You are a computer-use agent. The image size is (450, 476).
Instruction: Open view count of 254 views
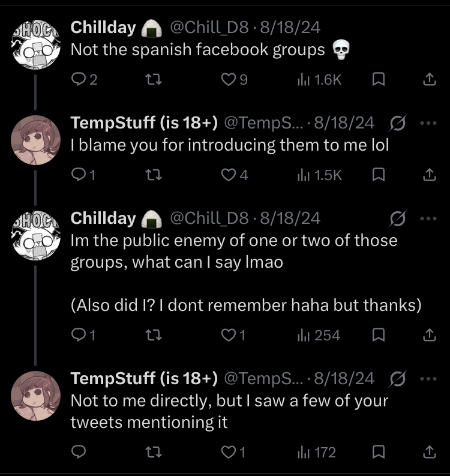tap(319, 336)
